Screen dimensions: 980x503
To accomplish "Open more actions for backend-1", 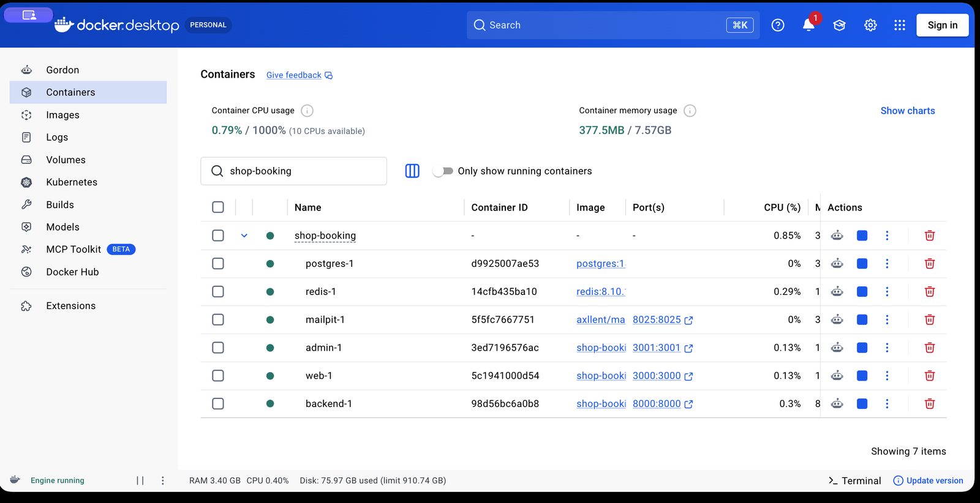I will [x=887, y=404].
